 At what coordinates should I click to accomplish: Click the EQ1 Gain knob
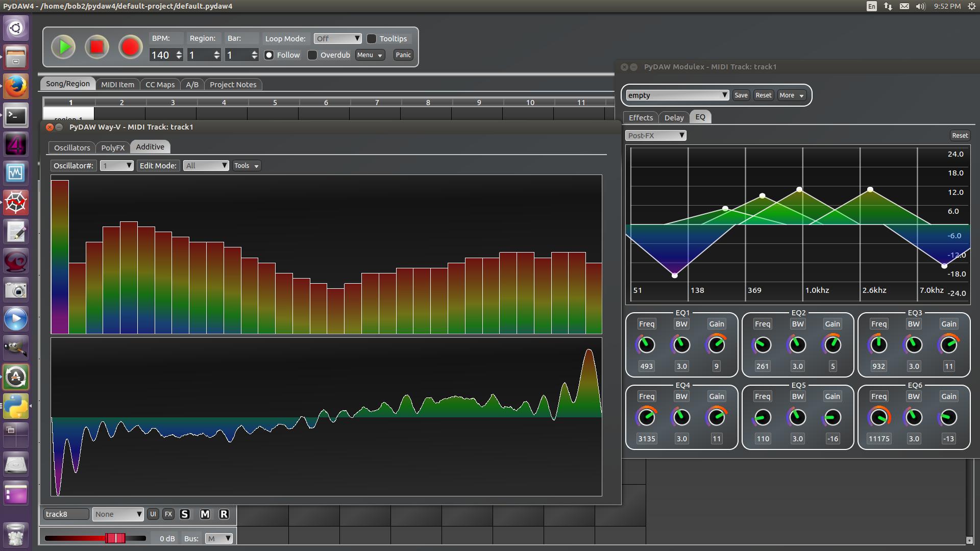coord(716,345)
